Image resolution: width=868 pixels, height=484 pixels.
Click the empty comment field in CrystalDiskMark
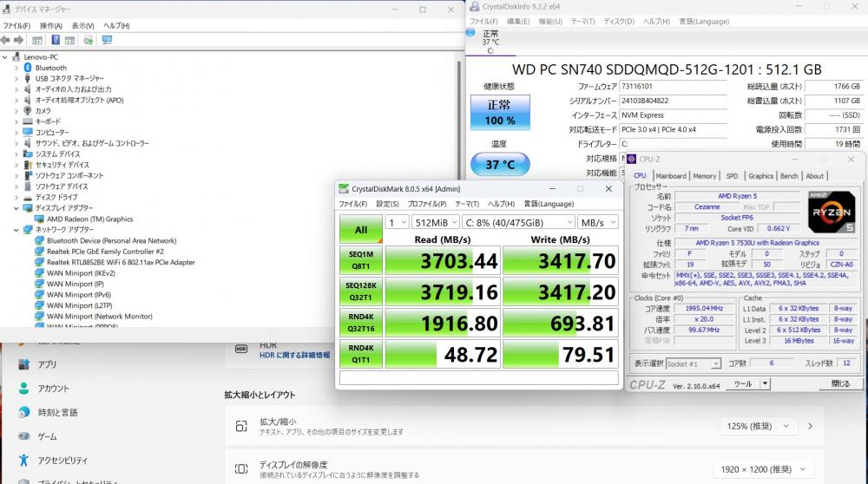(x=479, y=377)
